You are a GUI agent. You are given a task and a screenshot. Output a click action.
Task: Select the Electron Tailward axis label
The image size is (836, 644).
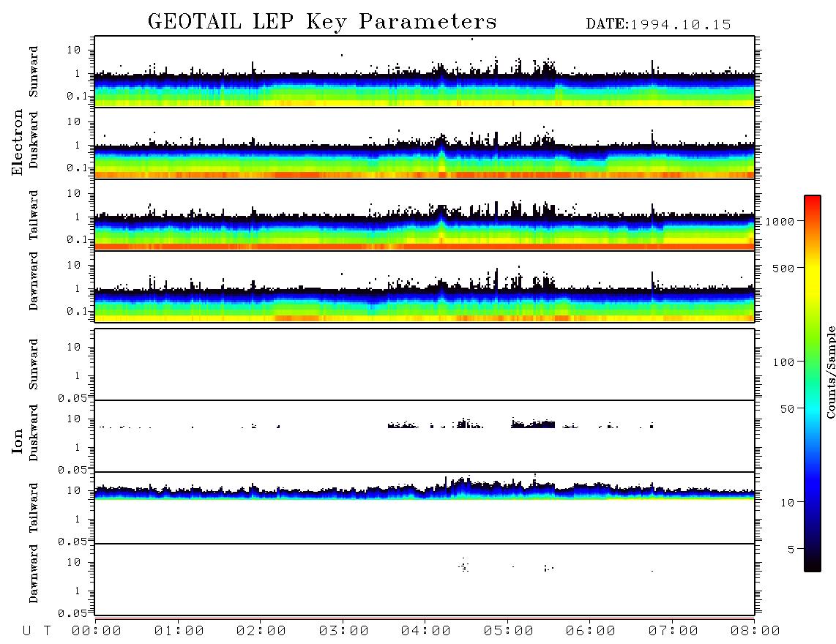click(x=33, y=214)
